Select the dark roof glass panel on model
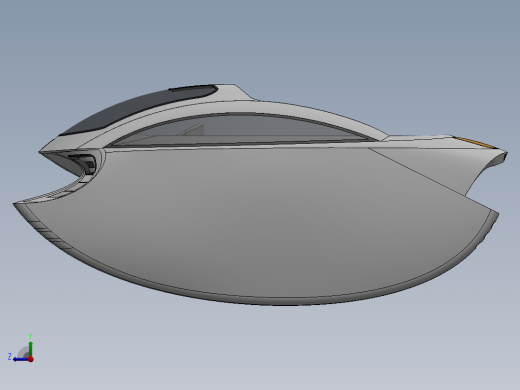This screenshot has height=390, width=520. click(x=140, y=108)
